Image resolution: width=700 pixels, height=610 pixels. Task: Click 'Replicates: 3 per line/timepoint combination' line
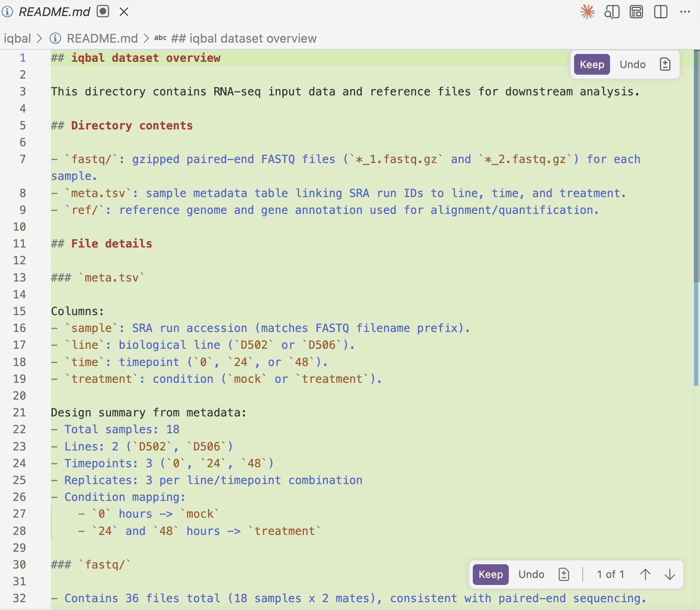pos(206,480)
